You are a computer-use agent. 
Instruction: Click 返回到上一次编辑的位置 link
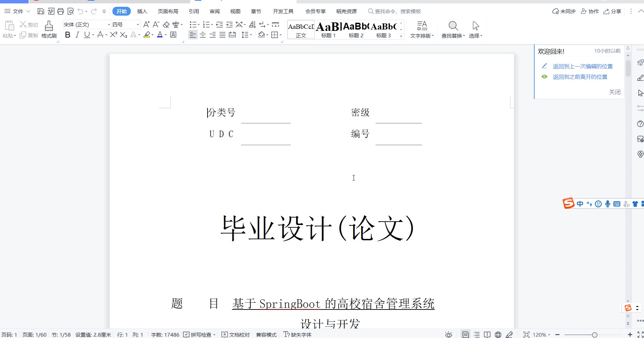(x=583, y=67)
